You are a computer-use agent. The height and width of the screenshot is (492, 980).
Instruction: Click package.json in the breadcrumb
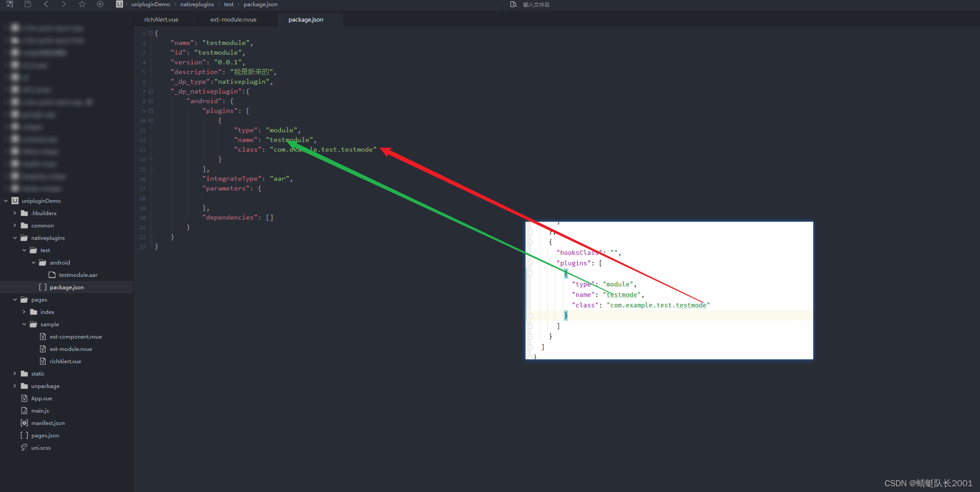pos(260,4)
